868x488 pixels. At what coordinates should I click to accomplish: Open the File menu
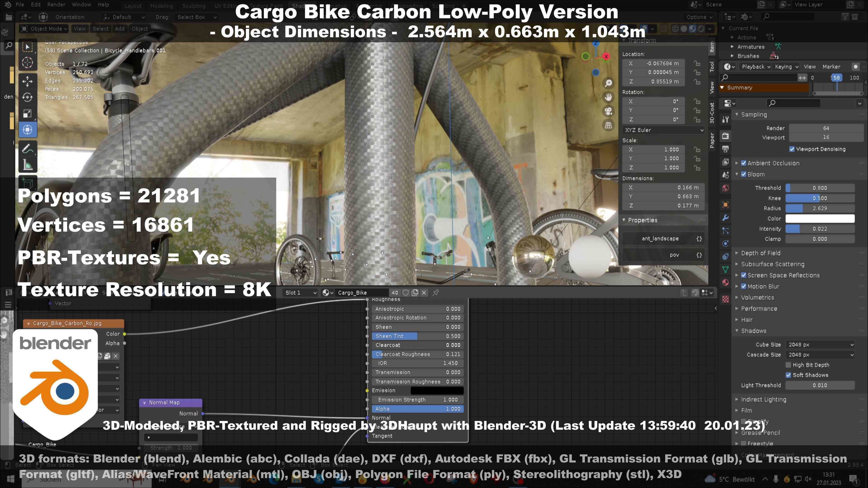(20, 5)
